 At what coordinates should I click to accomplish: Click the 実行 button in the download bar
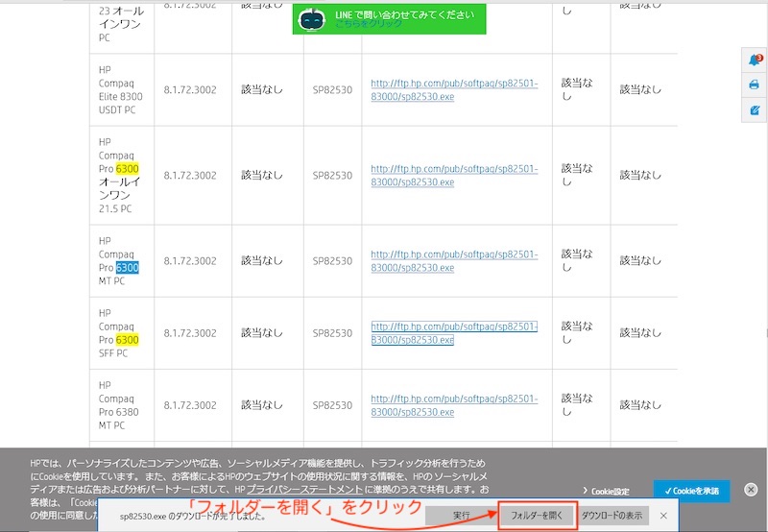click(x=461, y=516)
